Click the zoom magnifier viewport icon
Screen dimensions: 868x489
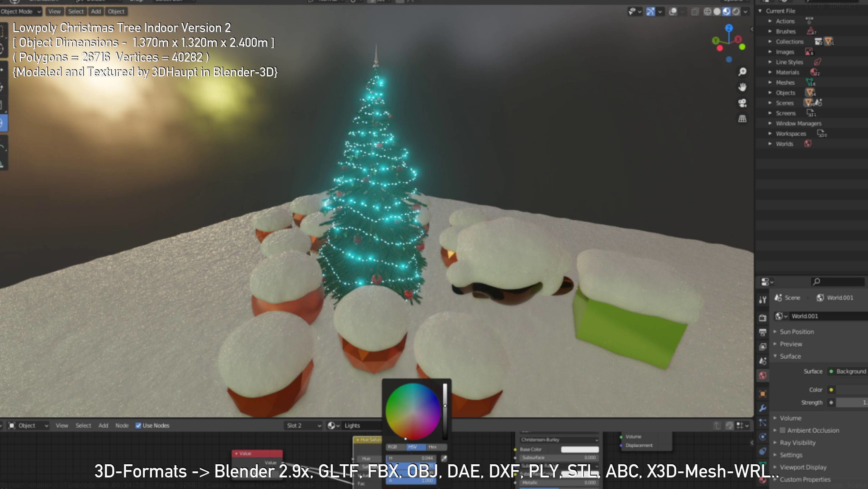click(742, 72)
